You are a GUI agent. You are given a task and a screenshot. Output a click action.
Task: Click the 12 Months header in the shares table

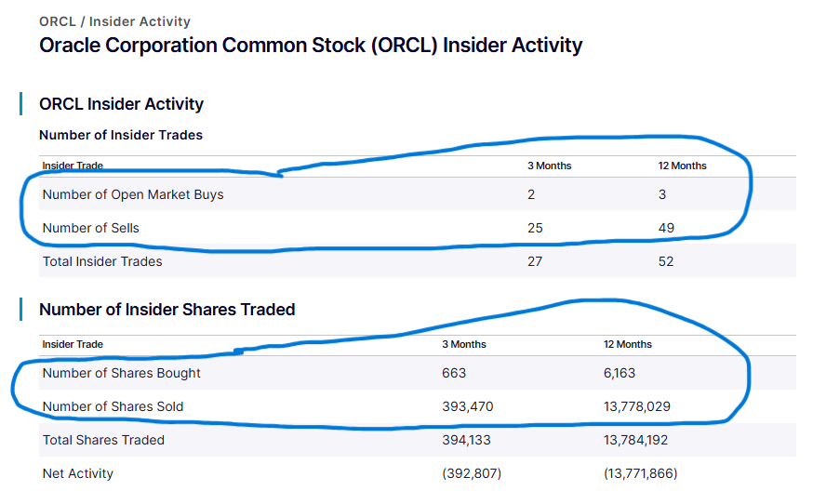[627, 344]
